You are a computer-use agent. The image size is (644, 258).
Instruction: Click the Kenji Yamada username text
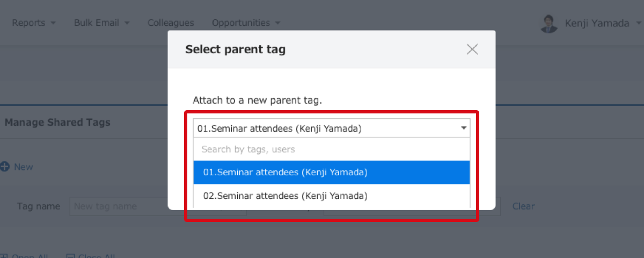coord(597,24)
